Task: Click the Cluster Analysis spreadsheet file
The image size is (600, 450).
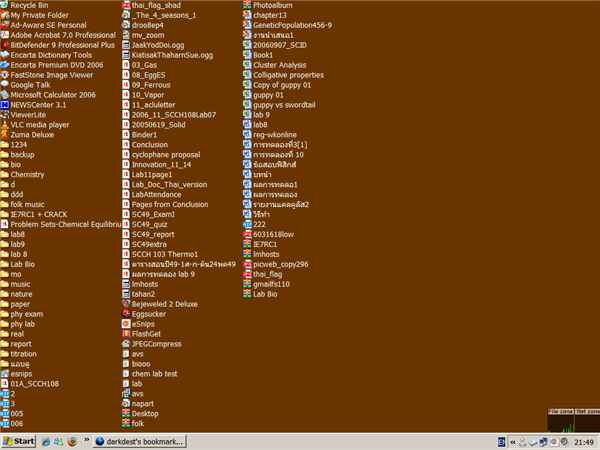Action: pos(275,65)
